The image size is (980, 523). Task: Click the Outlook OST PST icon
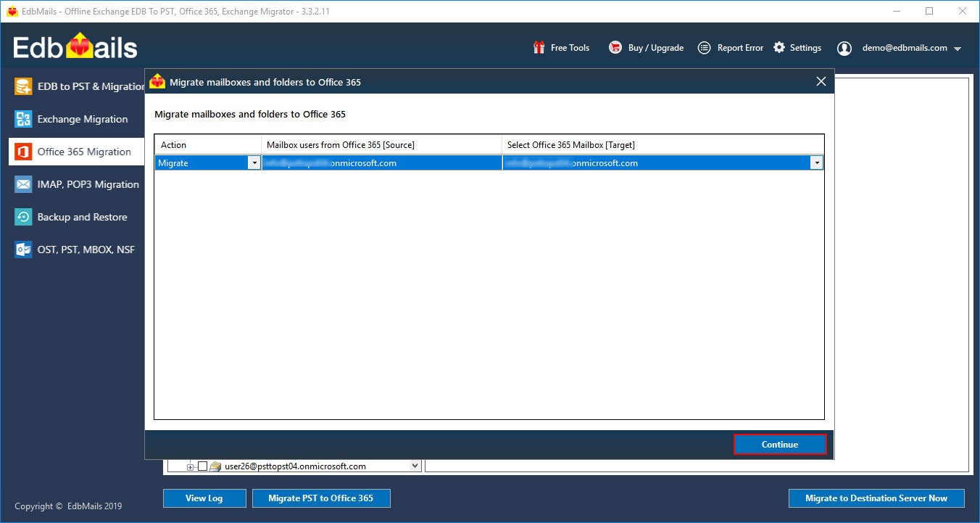(x=24, y=250)
